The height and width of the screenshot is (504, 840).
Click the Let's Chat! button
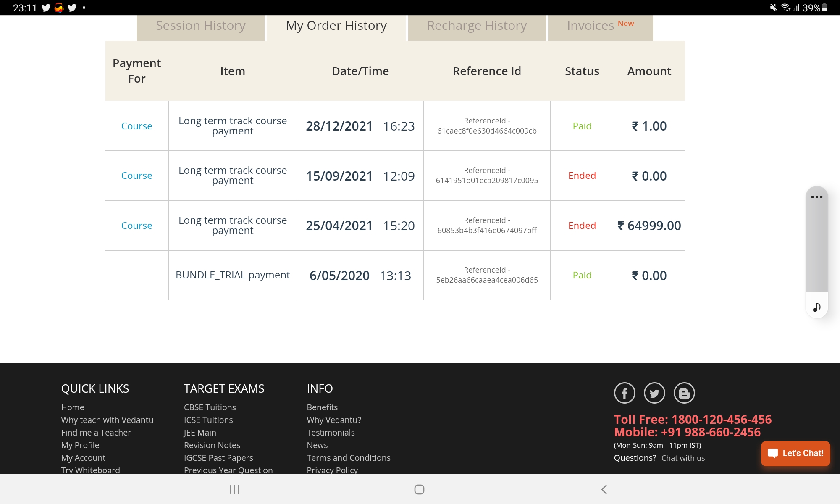tap(795, 453)
